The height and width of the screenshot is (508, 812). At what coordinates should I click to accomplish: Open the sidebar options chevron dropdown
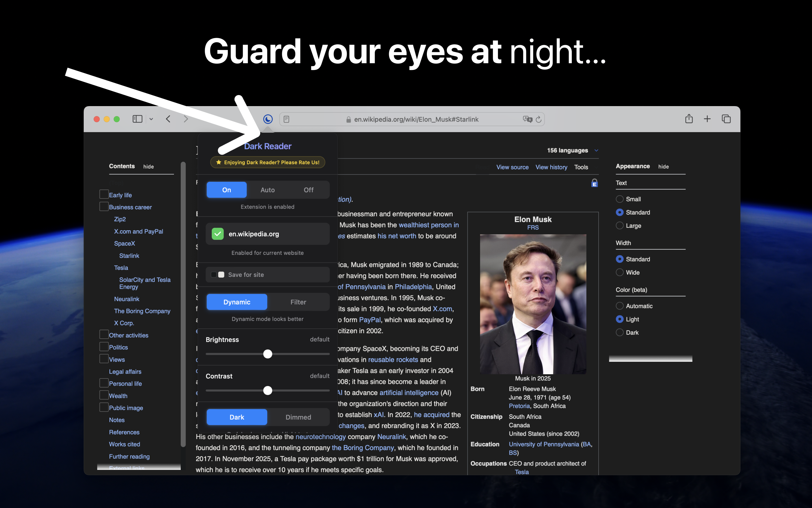pos(151,119)
